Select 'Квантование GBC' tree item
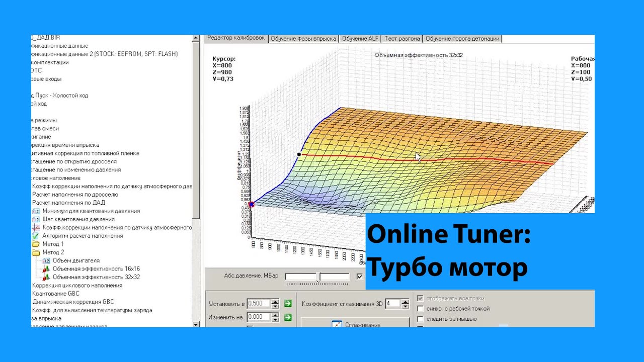Viewport: 644px width, 362px height. [55, 294]
